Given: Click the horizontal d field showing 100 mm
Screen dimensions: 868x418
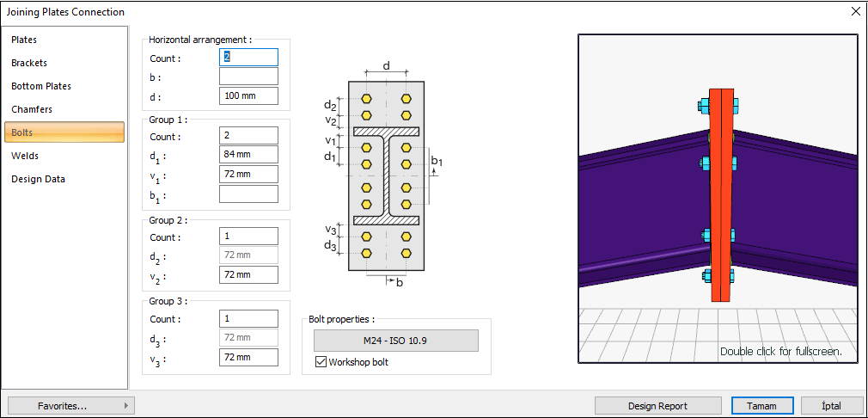Looking at the screenshot, I should click(248, 95).
